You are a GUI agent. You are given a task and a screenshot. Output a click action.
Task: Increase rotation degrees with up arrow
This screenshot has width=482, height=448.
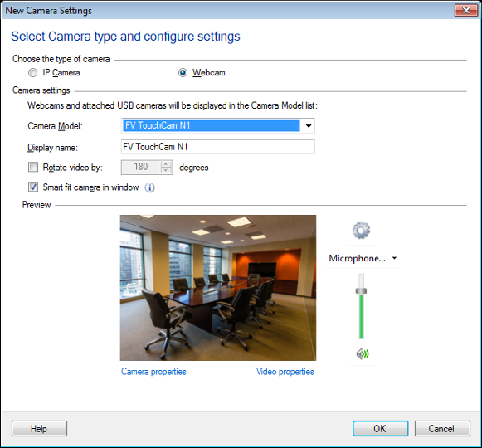point(166,164)
